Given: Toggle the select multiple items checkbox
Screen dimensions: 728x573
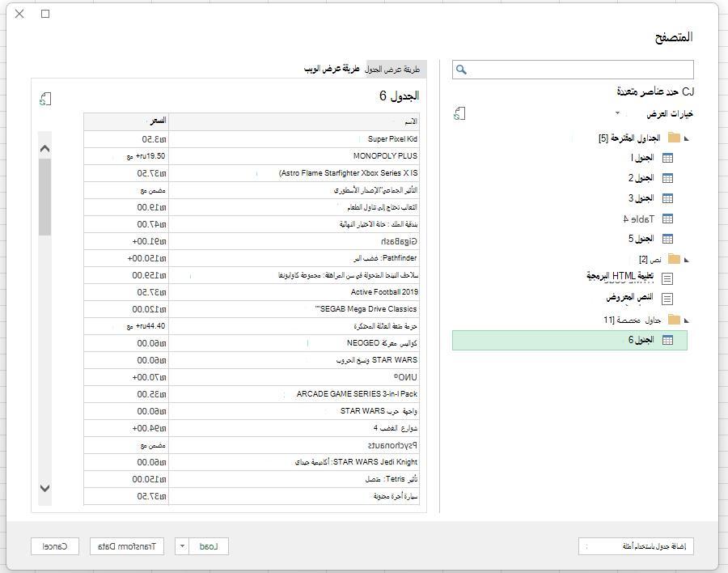Looking at the screenshot, I should pyautogui.click(x=688, y=91).
